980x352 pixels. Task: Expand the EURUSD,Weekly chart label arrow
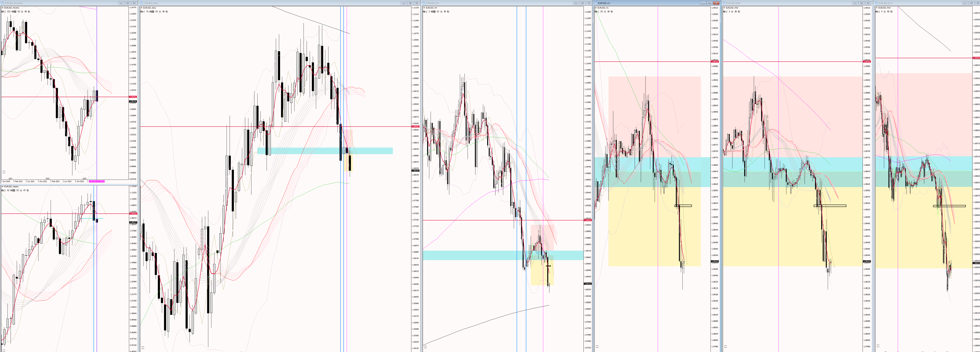tap(3, 187)
